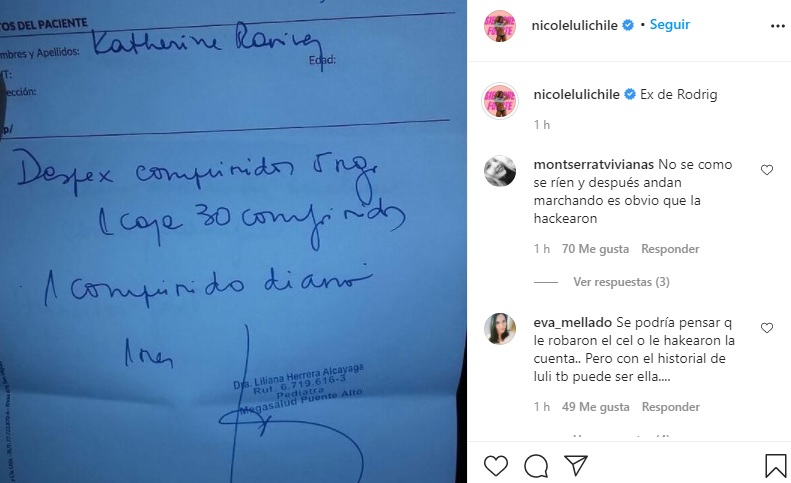Open nicolelulichile's avatar in the post header

[500, 26]
